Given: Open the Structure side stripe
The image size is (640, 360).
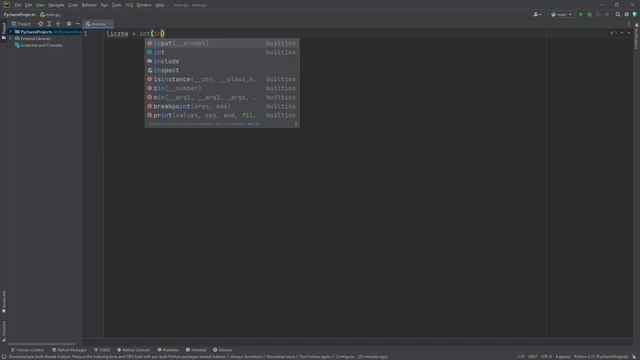Looking at the screenshot, I should point(4,330).
